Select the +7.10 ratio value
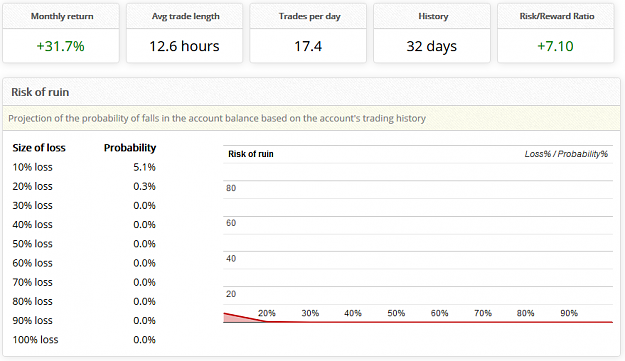The width and height of the screenshot is (625, 361). pyautogui.click(x=555, y=46)
